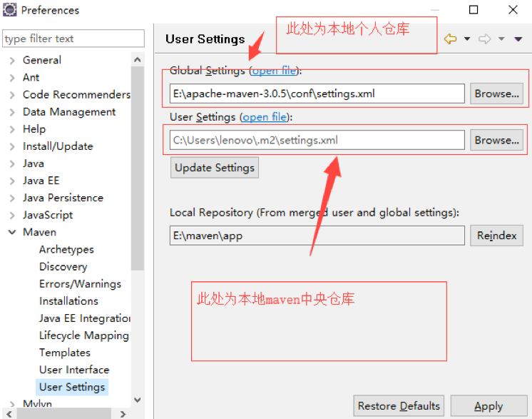The height and width of the screenshot is (419, 532).
Task: Select the Install/Update category
Action: [x=58, y=146]
